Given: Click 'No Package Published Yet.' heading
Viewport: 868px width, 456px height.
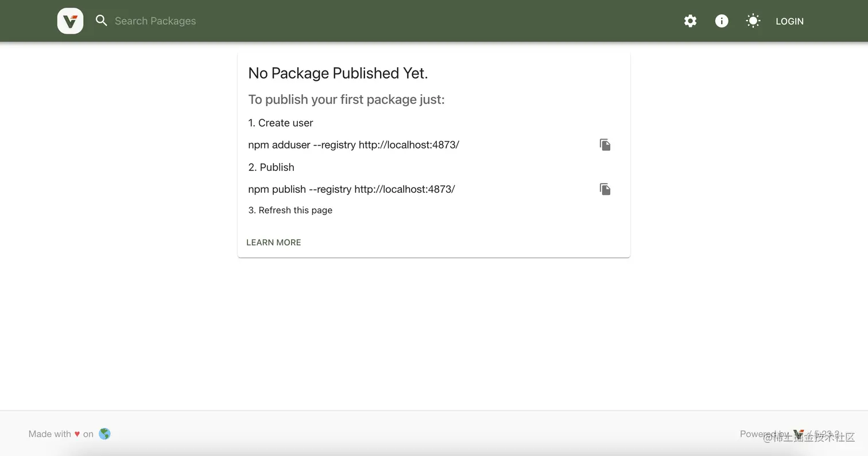Looking at the screenshot, I should tap(338, 73).
